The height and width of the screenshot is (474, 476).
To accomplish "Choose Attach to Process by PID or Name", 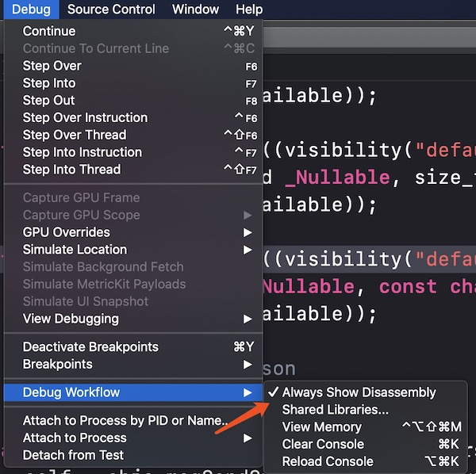I will coord(133,421).
